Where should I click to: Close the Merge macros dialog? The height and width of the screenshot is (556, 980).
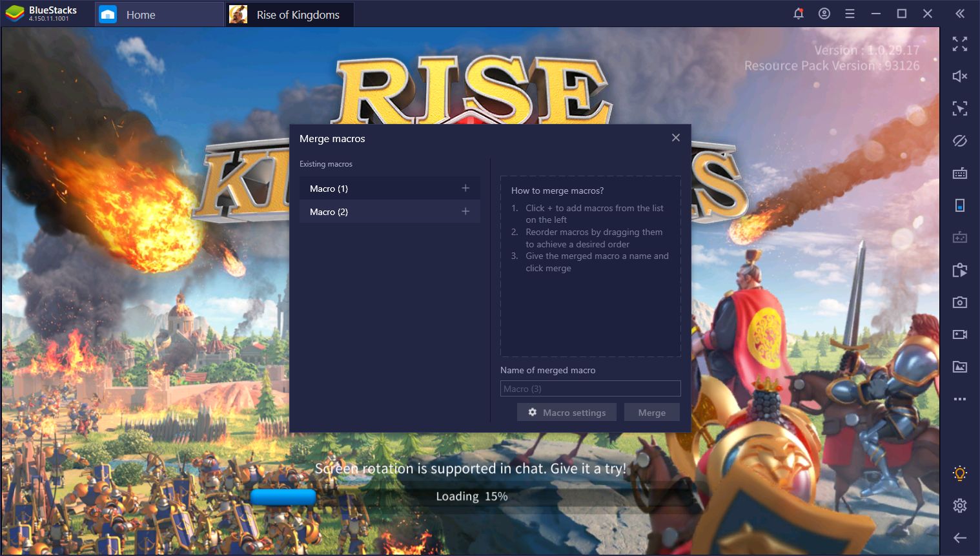[x=676, y=138]
